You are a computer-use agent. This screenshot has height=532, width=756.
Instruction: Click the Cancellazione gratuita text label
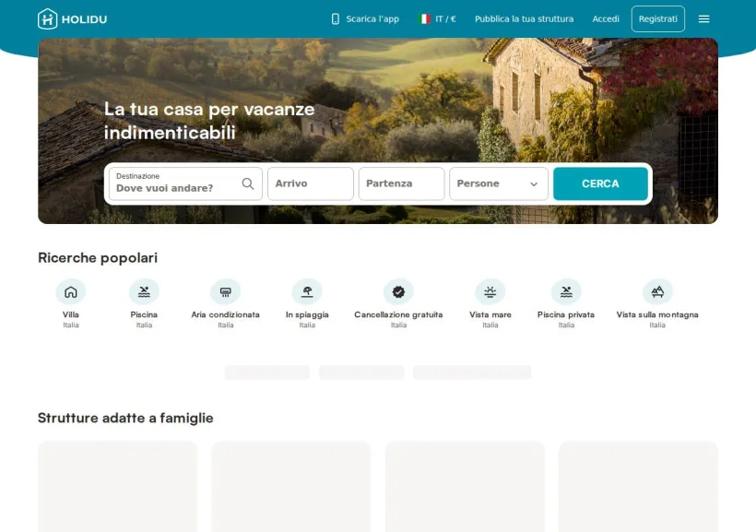[x=398, y=314]
